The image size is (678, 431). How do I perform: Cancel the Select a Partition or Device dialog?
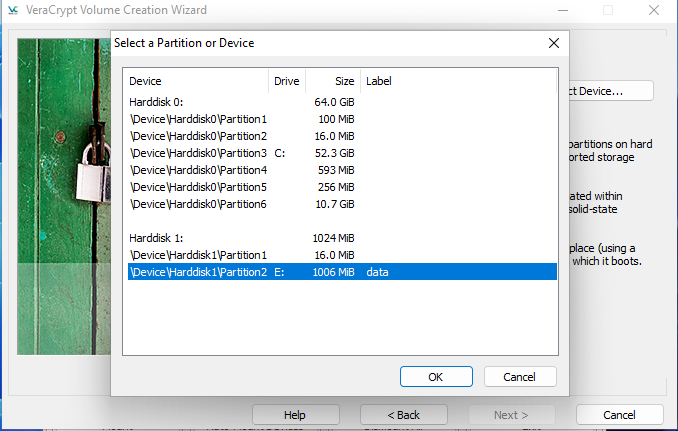[520, 377]
